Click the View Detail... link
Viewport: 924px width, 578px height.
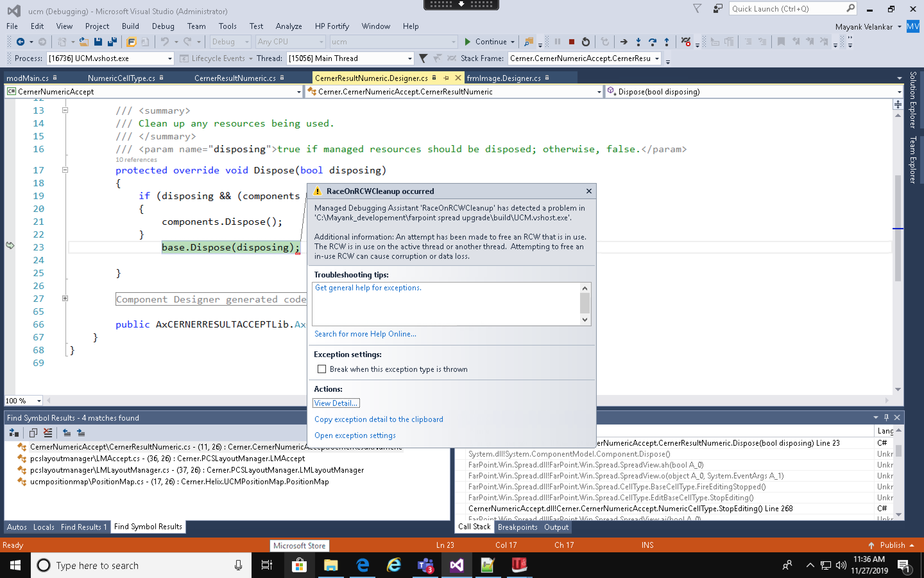336,403
